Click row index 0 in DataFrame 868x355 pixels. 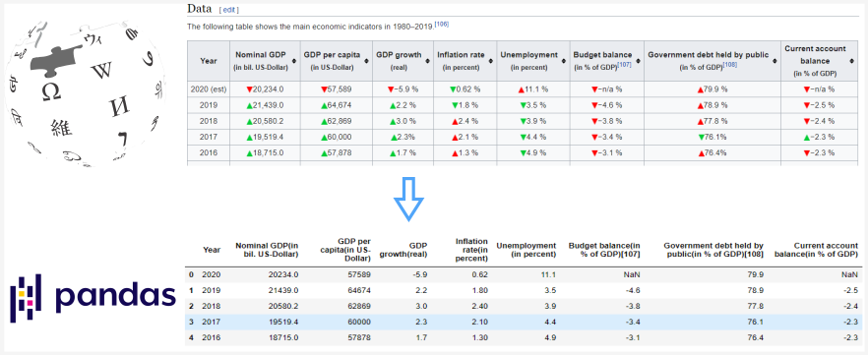tap(191, 274)
